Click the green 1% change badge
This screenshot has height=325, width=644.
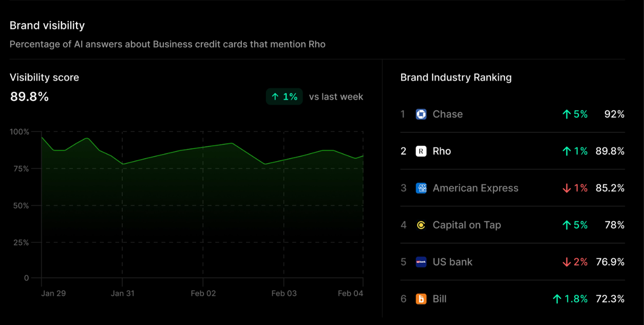284,97
